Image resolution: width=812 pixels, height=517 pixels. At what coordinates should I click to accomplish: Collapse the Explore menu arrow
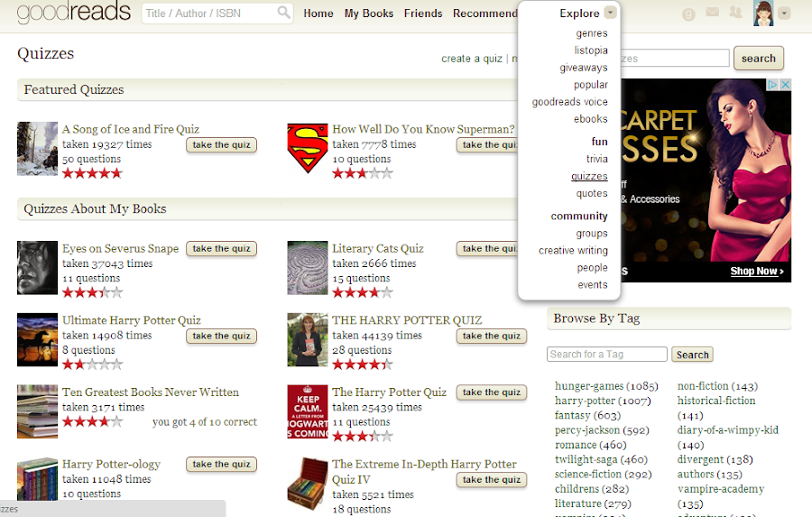[611, 13]
